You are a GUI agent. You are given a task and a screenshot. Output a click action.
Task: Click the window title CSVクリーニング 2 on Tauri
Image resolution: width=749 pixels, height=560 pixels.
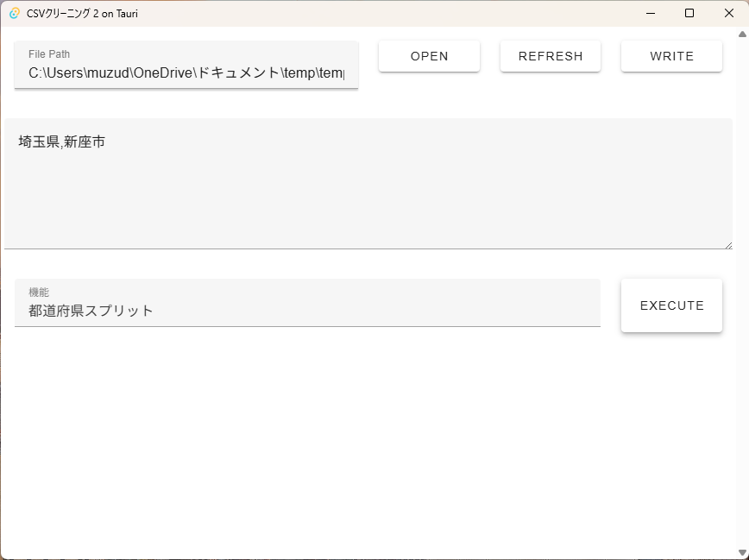coord(82,14)
